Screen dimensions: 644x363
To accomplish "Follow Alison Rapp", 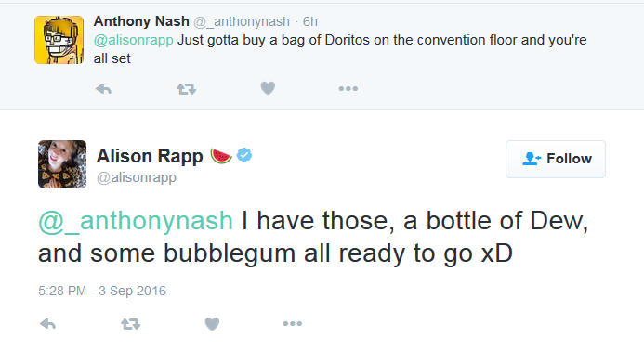I will pyautogui.click(x=556, y=159).
